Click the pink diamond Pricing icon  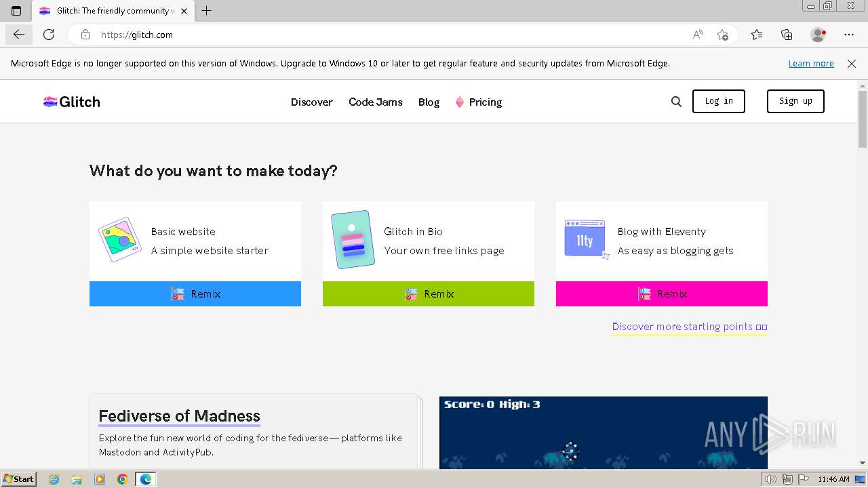pyautogui.click(x=460, y=102)
